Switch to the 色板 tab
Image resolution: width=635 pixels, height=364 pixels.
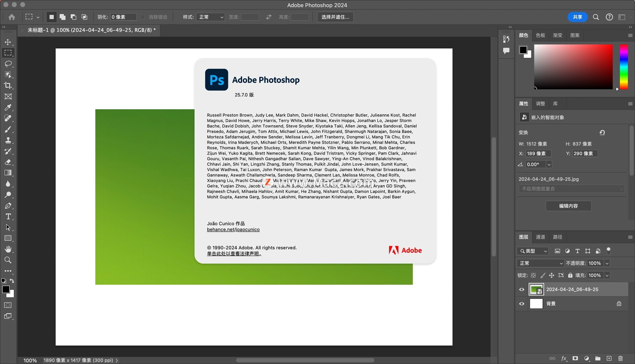(x=540, y=35)
